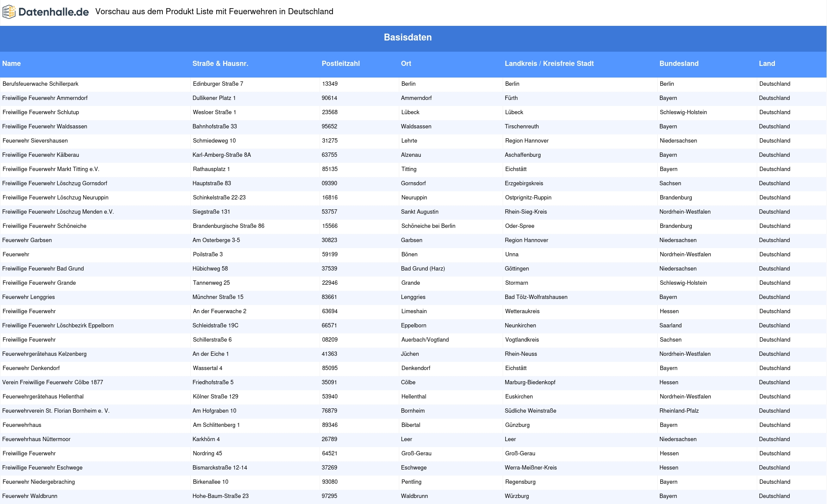The height and width of the screenshot is (504, 827).
Task: Click the Land column header
Action: [767, 63]
